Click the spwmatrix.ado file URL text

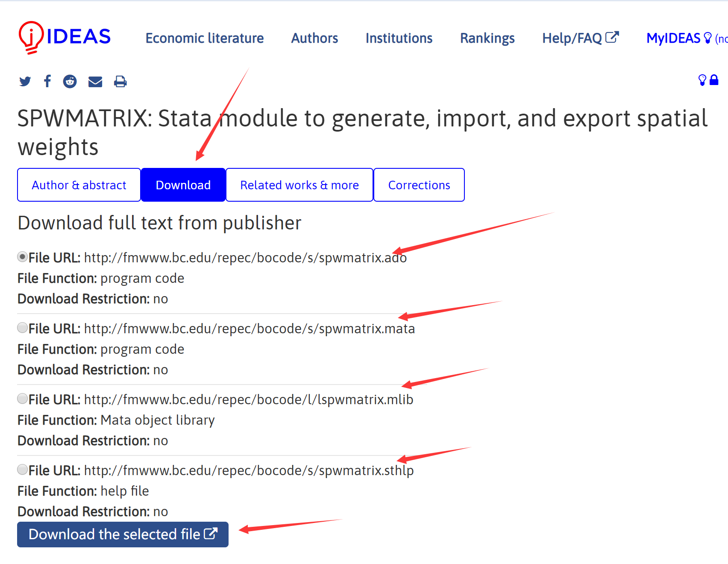pyautogui.click(x=246, y=258)
